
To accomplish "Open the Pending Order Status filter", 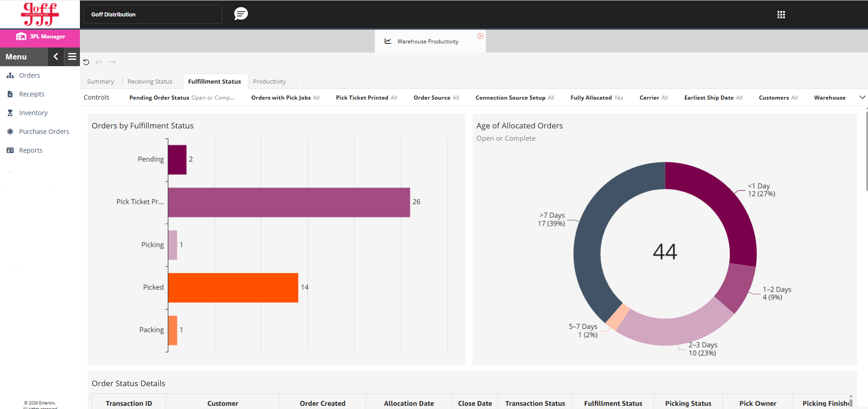I will 182,98.
